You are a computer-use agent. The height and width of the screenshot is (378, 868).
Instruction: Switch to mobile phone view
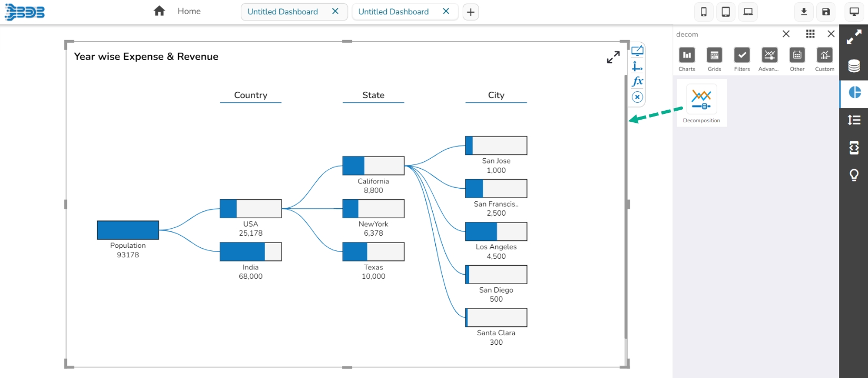click(x=704, y=12)
